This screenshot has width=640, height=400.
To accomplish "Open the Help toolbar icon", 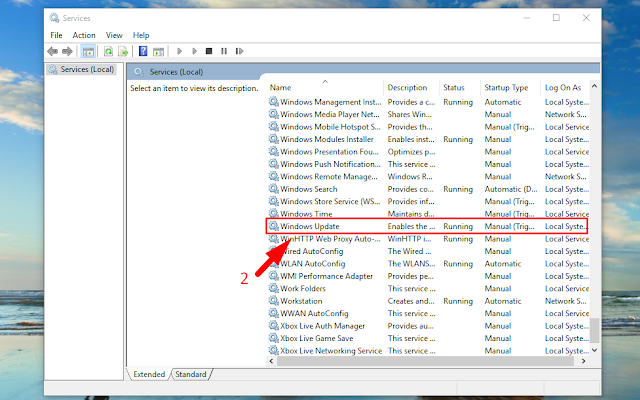I will [x=143, y=51].
